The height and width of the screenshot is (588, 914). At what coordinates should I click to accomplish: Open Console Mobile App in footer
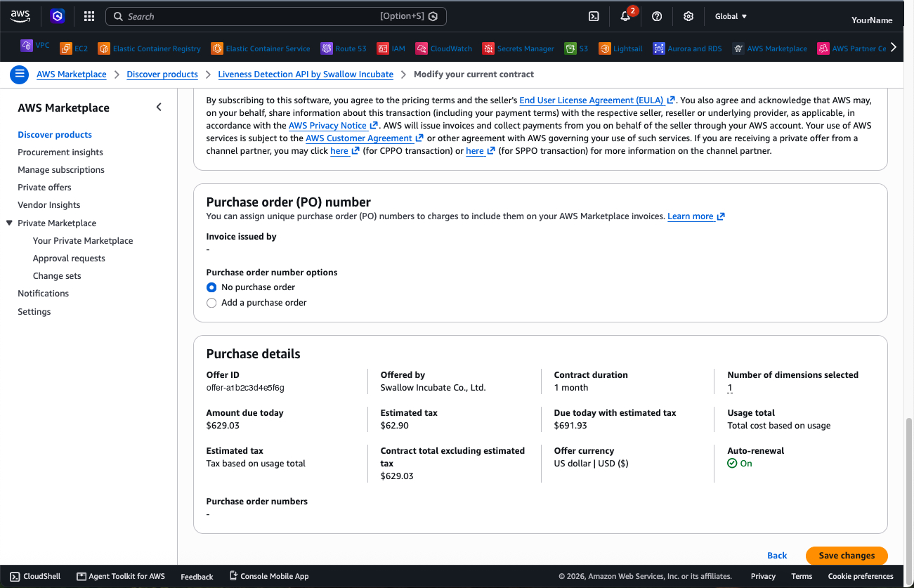[x=269, y=576]
